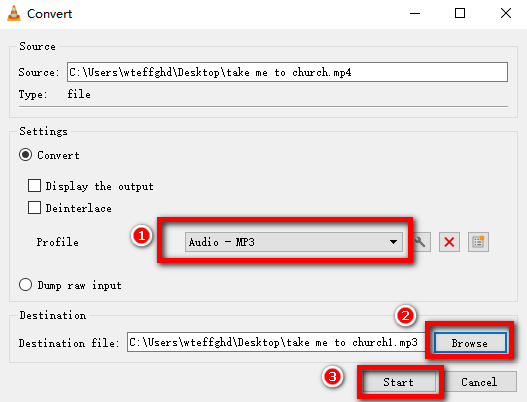Enable Display the output checkbox
The height and width of the screenshot is (402, 527).
34,186
